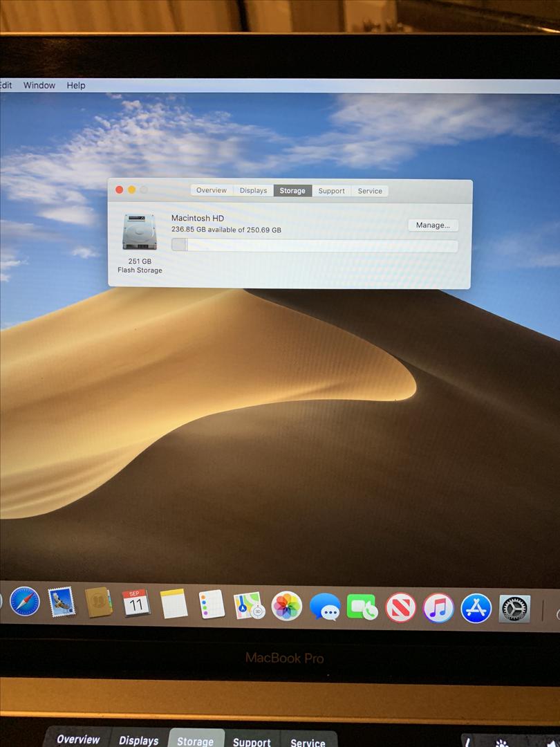The height and width of the screenshot is (747, 560).
Task: Launch the Mail app in the Dock
Action: click(x=62, y=602)
